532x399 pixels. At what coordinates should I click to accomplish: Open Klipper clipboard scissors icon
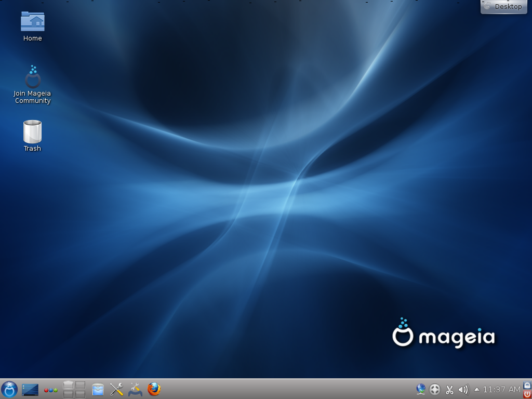click(x=449, y=390)
